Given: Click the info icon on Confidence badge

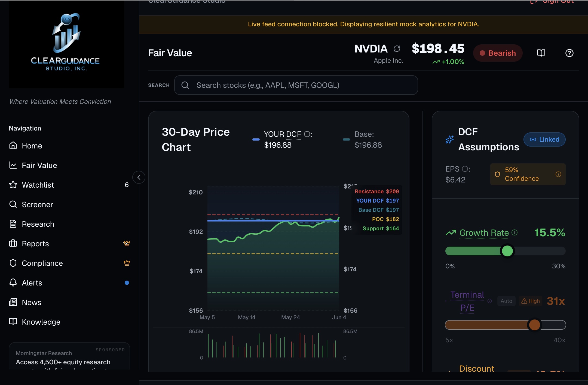Looking at the screenshot, I should tap(558, 174).
